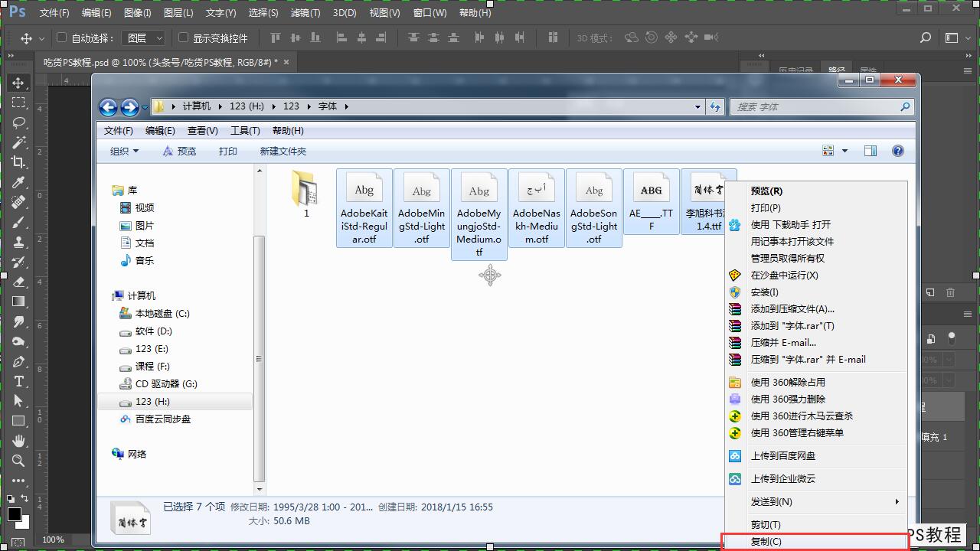Open the 图层 auto-select dropdown

144,37
